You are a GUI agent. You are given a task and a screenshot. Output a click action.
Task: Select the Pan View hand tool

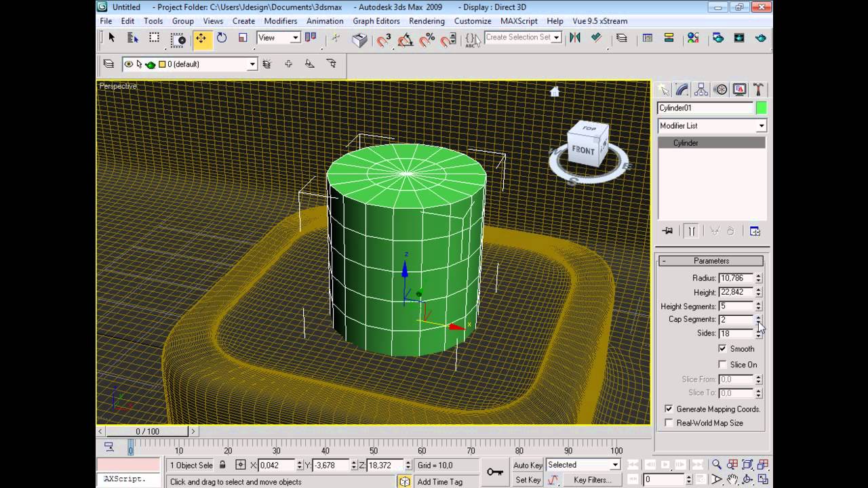tap(732, 480)
